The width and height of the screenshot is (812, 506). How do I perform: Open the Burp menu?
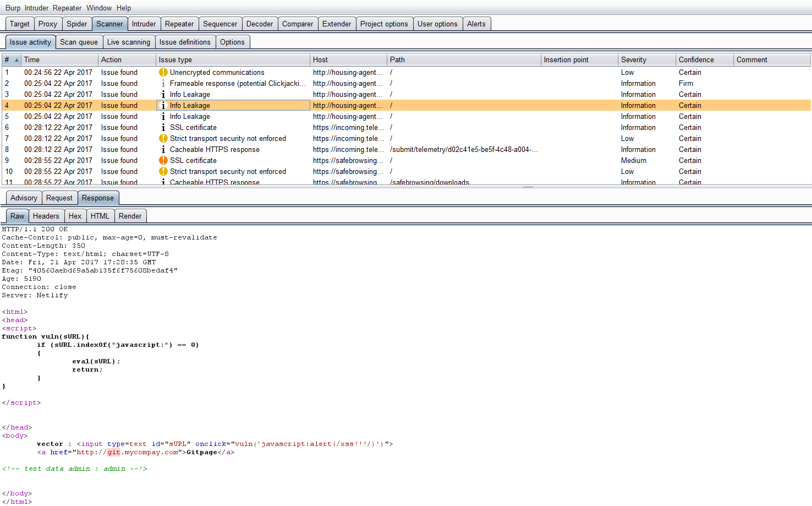13,8
